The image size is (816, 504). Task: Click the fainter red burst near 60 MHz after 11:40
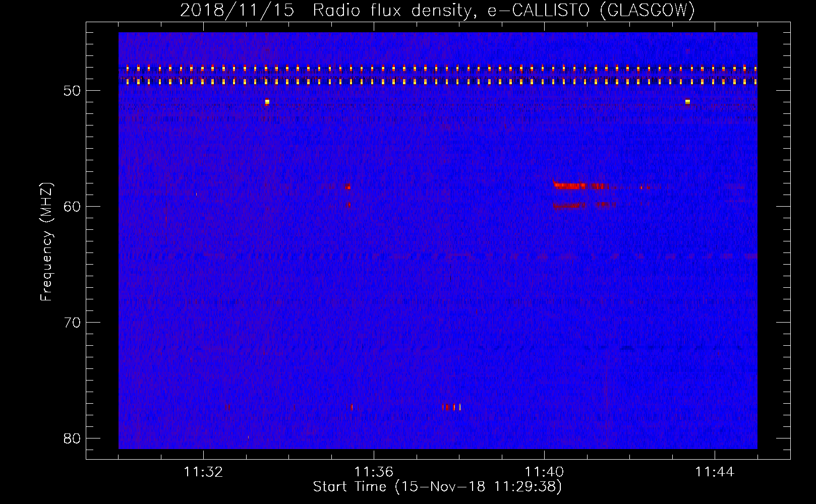pos(584,205)
